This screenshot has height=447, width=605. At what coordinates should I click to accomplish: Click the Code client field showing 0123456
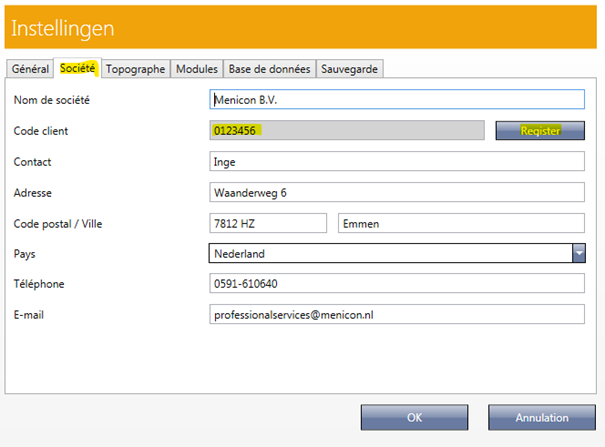[x=346, y=131]
